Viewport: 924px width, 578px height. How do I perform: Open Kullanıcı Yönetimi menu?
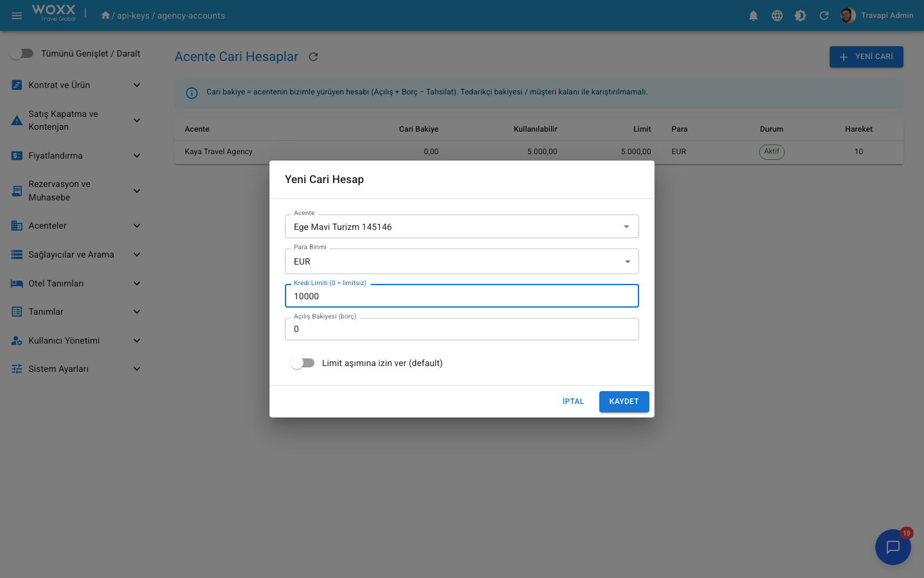click(76, 340)
